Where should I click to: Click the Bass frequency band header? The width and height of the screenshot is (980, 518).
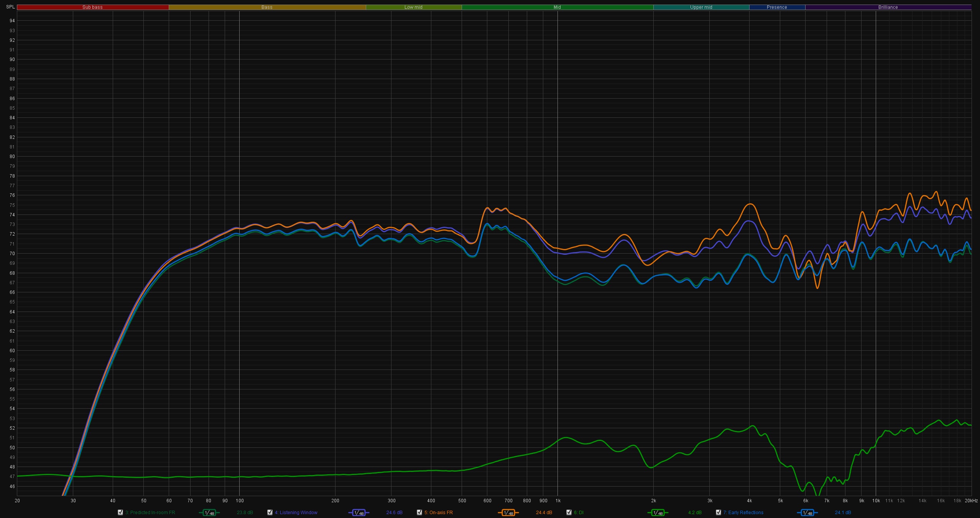click(267, 7)
